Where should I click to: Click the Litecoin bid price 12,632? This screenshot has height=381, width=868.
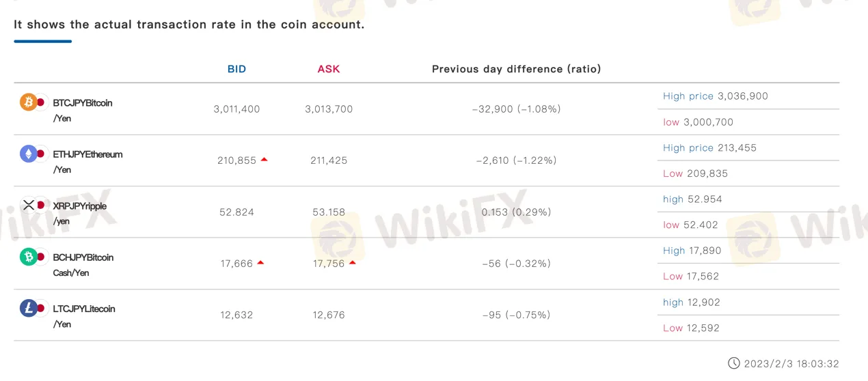tap(236, 315)
